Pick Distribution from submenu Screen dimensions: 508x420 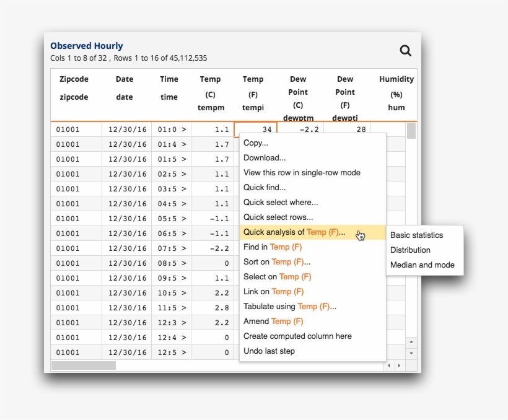(425, 250)
